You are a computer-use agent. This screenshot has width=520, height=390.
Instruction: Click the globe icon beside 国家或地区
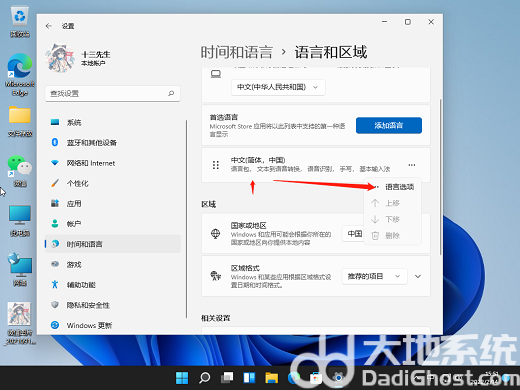point(216,234)
